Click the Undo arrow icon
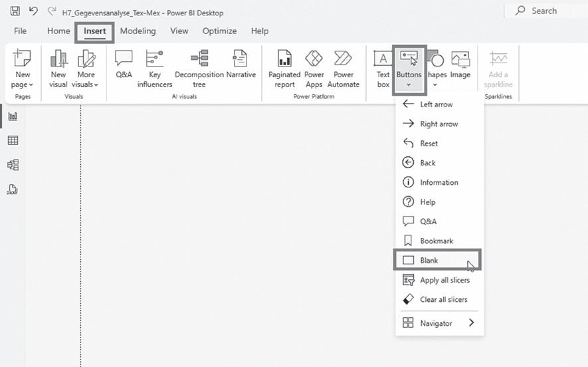This screenshot has width=588, height=367. (x=33, y=11)
